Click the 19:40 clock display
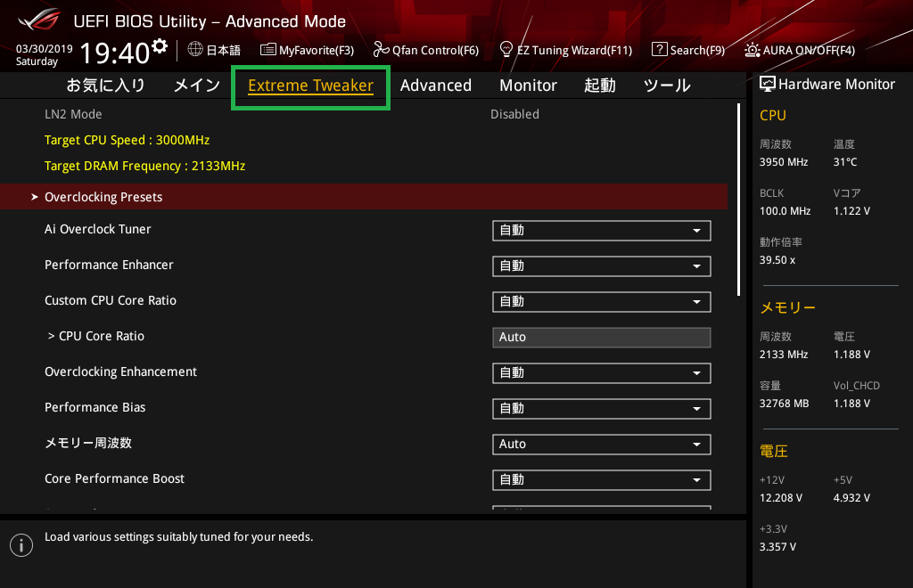The width and height of the screenshot is (913, 588). click(115, 53)
